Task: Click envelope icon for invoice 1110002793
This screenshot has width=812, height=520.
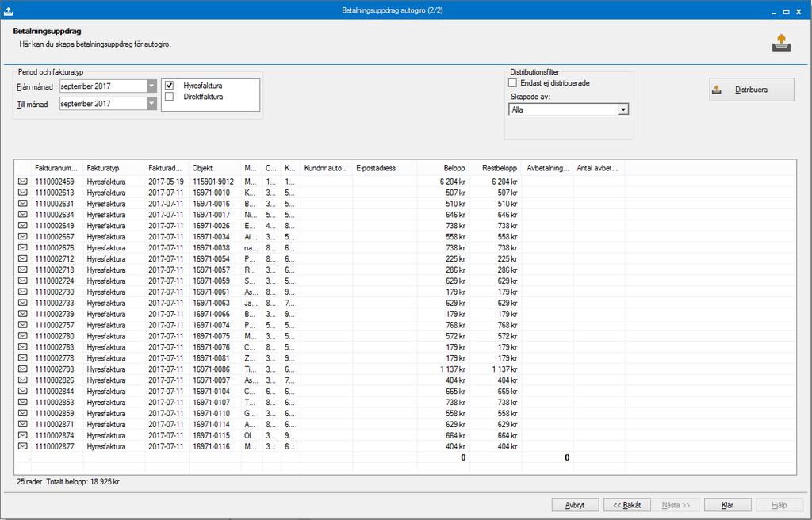Action: (x=23, y=369)
